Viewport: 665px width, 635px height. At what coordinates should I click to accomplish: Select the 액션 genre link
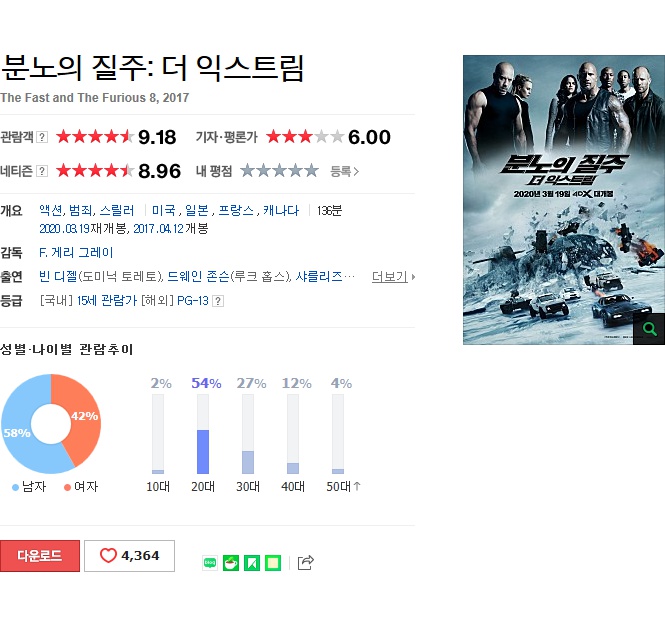50,210
